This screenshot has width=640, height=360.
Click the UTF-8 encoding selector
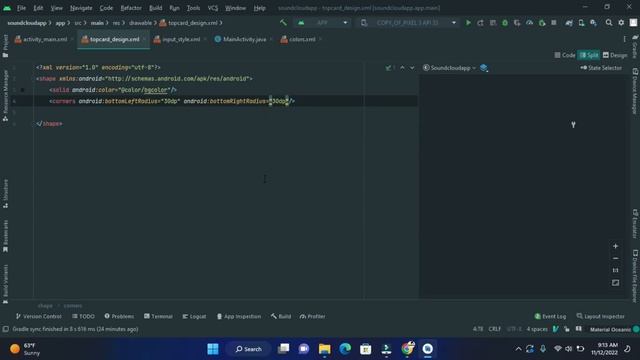click(x=514, y=329)
